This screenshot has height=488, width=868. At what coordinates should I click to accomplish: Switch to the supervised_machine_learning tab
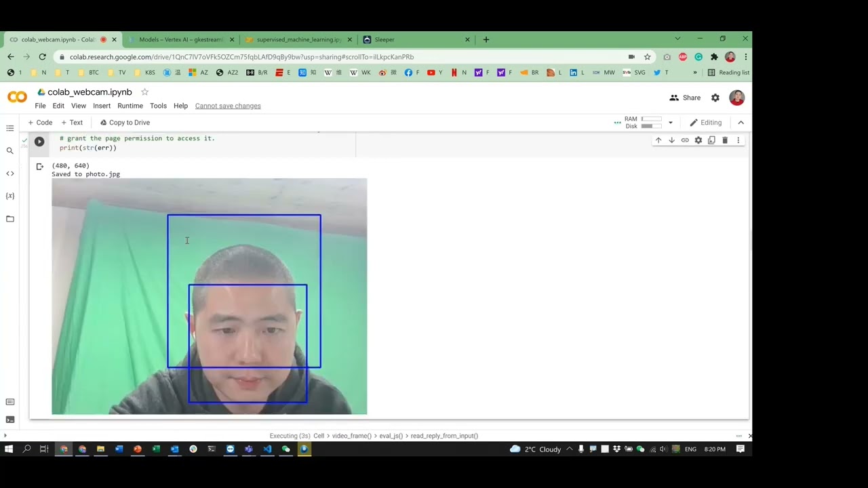pos(298,39)
